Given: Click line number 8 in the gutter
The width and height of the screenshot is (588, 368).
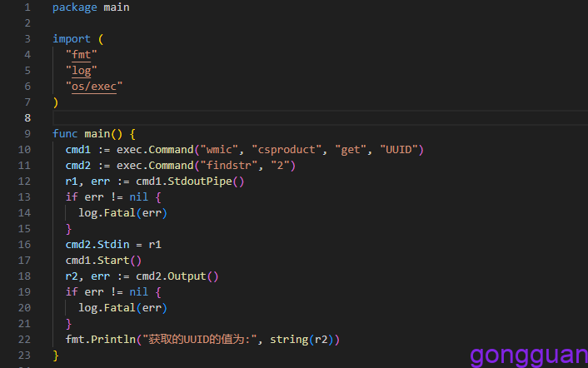Looking at the screenshot, I should 27,117.
